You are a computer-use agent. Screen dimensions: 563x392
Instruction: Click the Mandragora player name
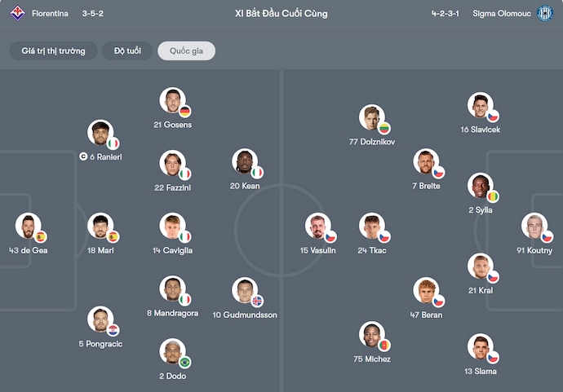172,313
